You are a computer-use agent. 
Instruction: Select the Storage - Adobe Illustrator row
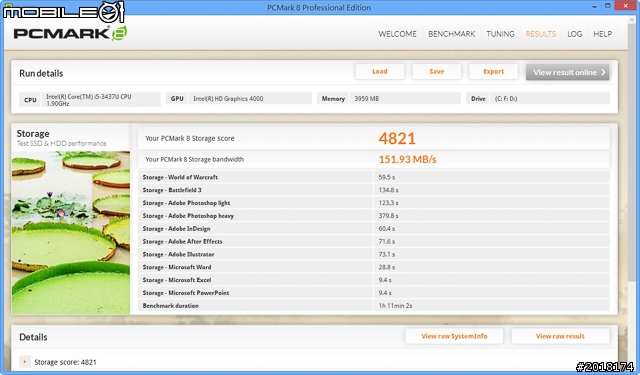click(374, 254)
